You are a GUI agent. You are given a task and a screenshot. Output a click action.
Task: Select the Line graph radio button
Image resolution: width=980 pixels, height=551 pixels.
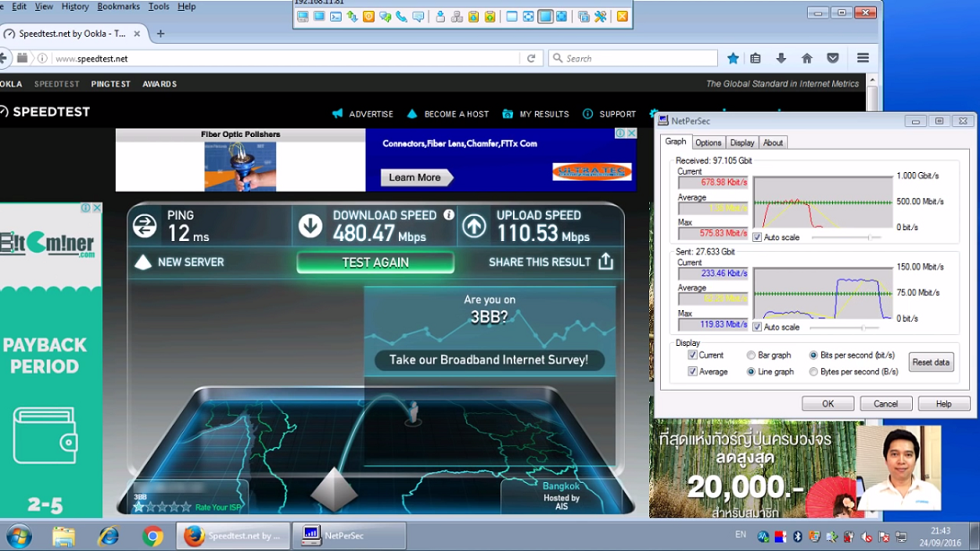point(750,371)
